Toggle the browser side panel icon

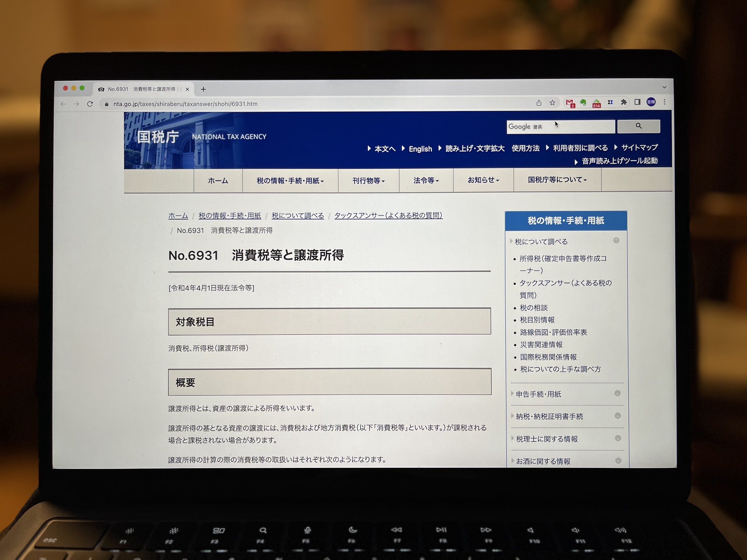tap(637, 102)
